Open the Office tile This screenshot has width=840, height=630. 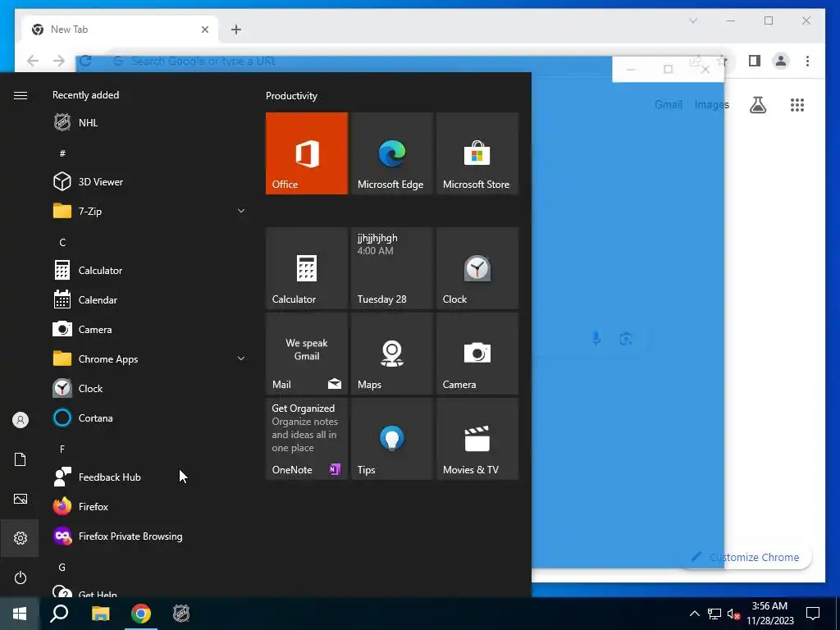click(307, 153)
